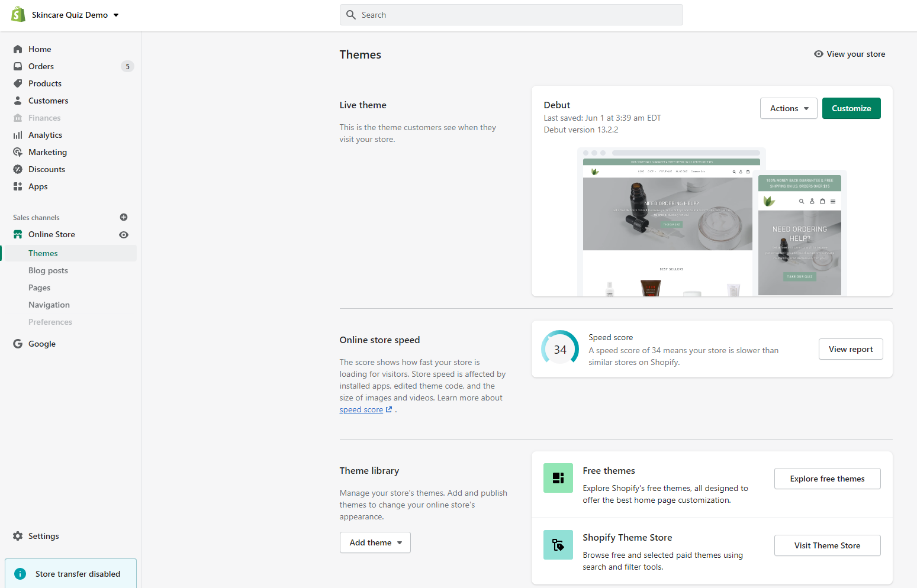Click the info icon in the store transfer banner
The width and height of the screenshot is (917, 588).
(x=20, y=574)
